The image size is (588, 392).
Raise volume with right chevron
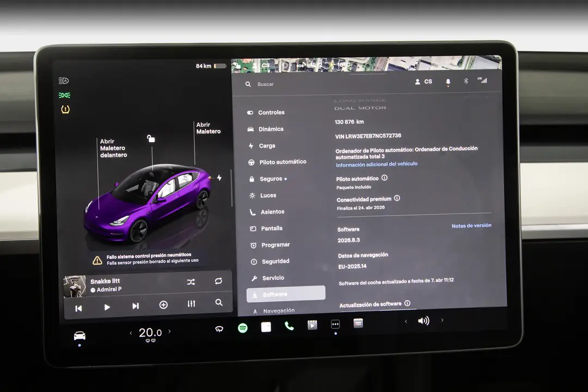[442, 320]
